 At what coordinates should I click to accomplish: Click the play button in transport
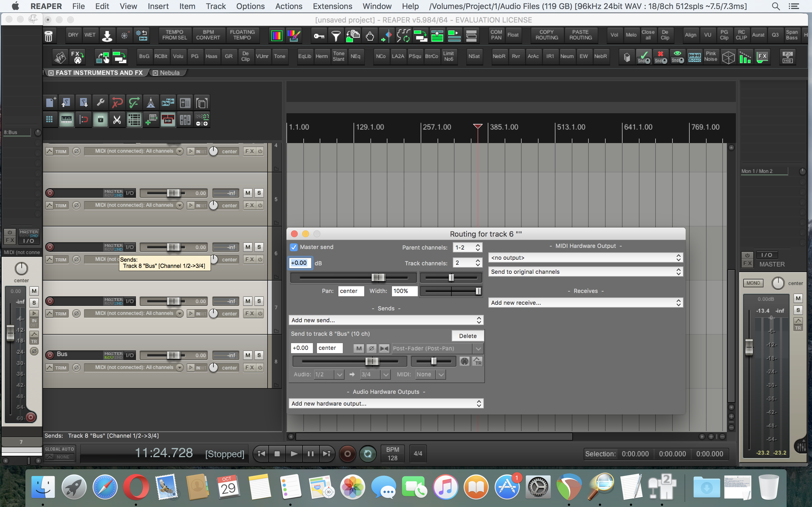coord(294,454)
